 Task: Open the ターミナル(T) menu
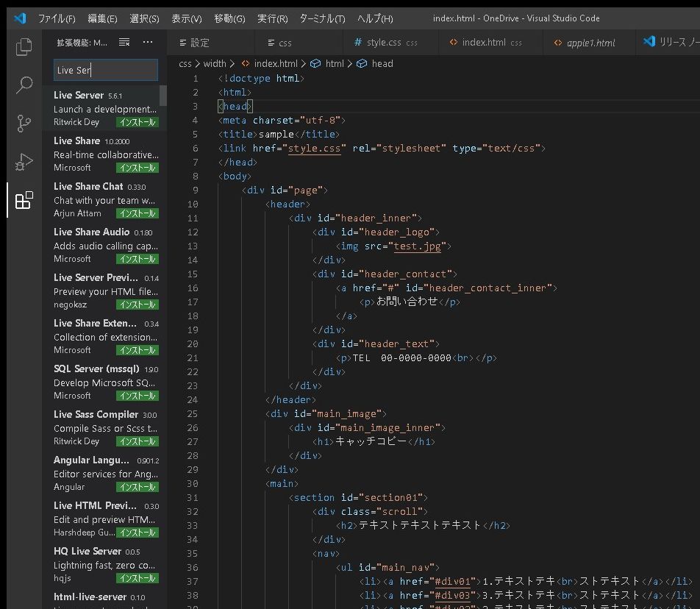pos(322,18)
